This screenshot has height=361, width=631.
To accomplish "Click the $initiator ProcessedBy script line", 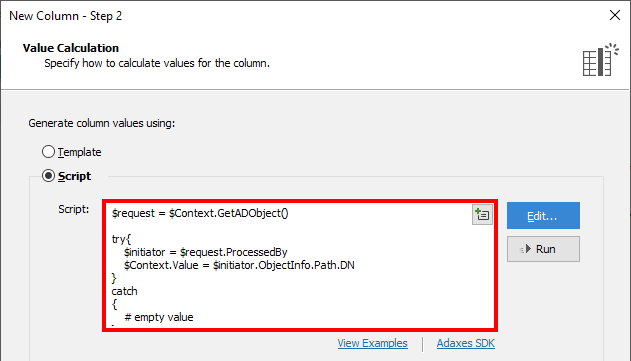I will pos(205,252).
